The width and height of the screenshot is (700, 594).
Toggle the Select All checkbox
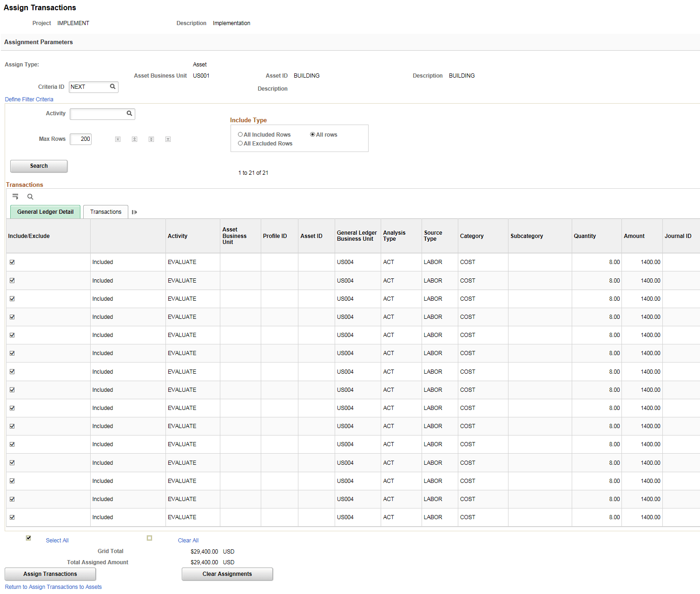[x=28, y=538]
